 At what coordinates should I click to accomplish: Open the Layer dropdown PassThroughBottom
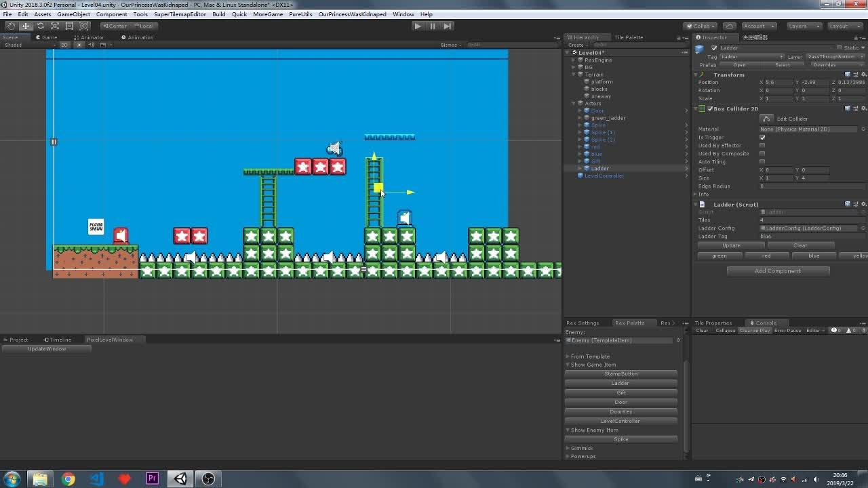pos(835,57)
